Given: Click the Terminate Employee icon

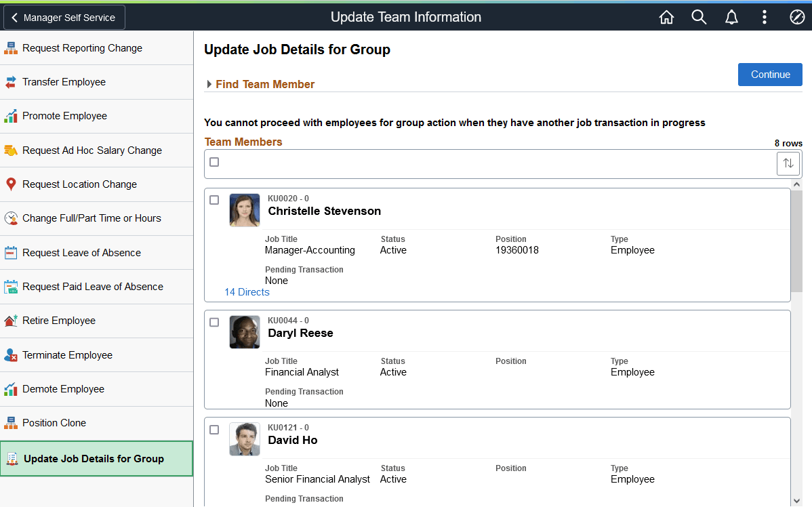Looking at the screenshot, I should coord(11,354).
